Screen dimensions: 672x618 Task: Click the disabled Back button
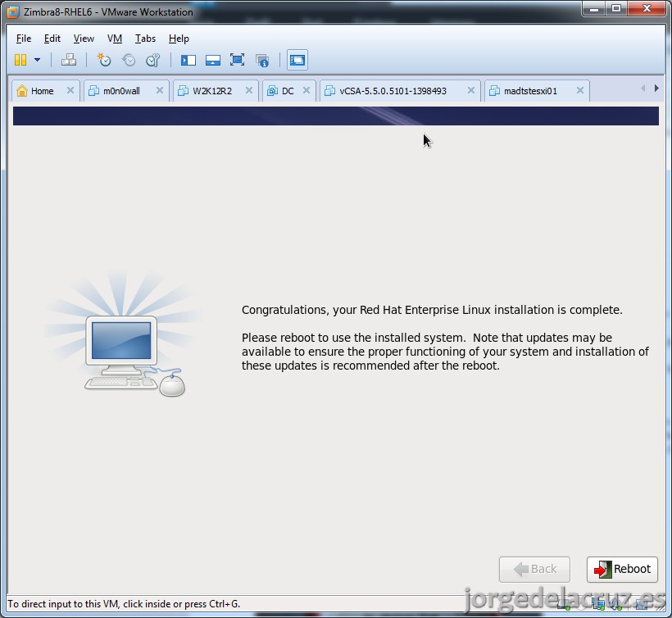click(x=534, y=569)
